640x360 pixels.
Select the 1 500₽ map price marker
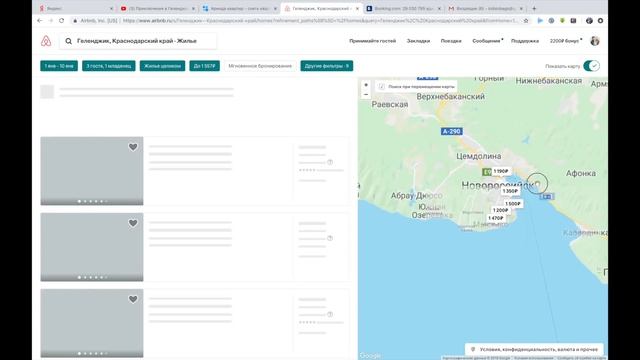coord(513,204)
